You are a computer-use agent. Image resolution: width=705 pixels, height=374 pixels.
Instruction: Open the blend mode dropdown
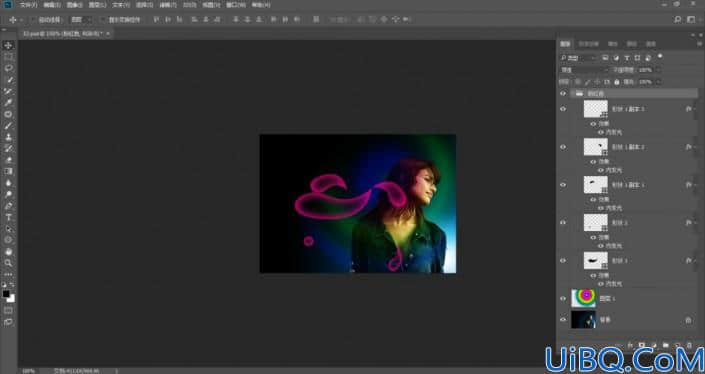[x=584, y=70]
